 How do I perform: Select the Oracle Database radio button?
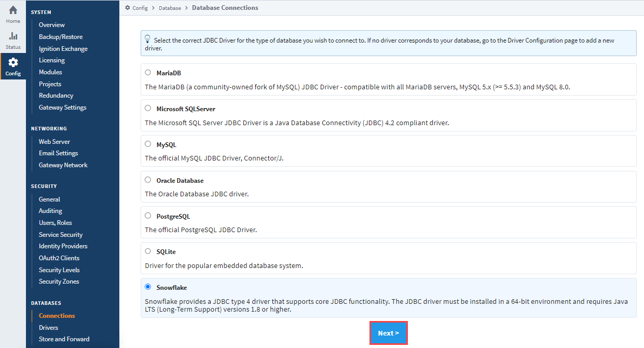coord(148,180)
